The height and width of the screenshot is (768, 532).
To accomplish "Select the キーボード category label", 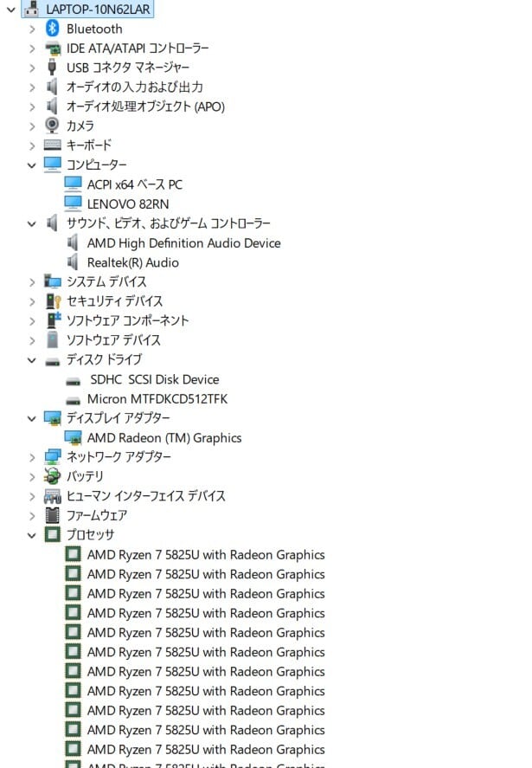I will tap(89, 145).
